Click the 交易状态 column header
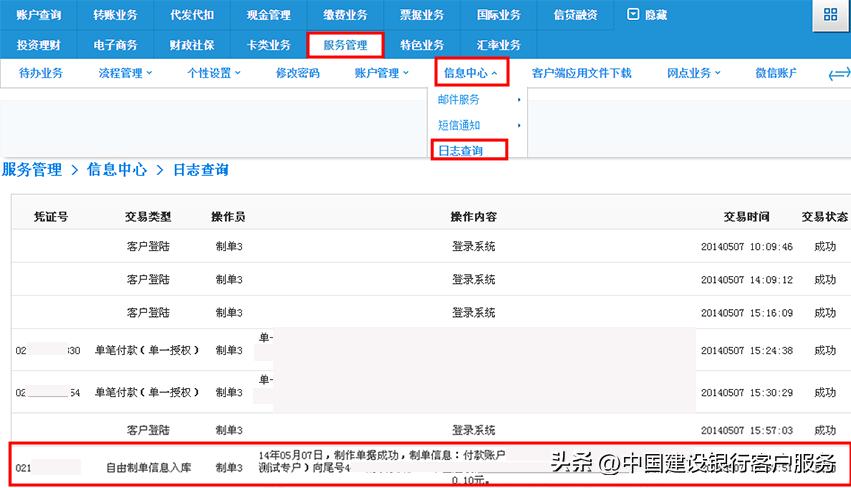The height and width of the screenshot is (488, 851). point(824,217)
